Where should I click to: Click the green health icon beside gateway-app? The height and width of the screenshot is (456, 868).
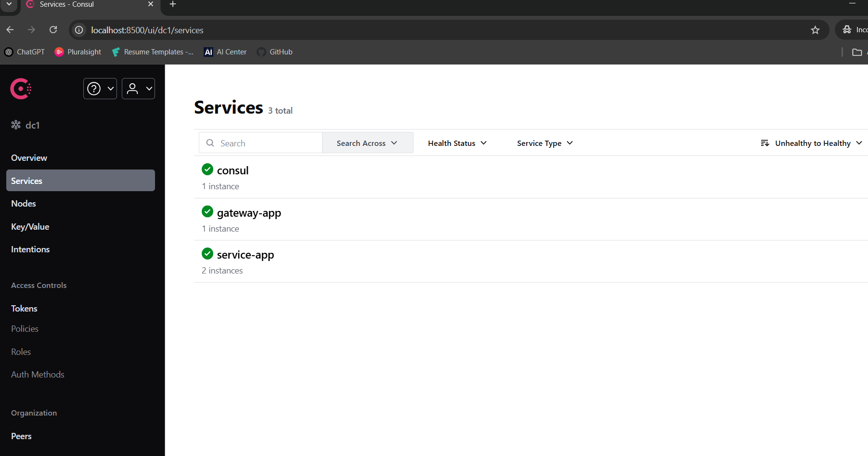point(207,211)
